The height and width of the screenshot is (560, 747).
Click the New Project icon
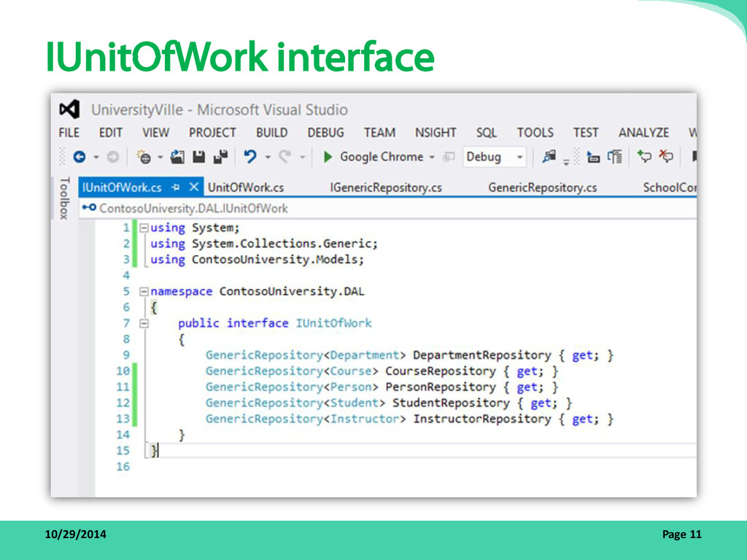144,157
